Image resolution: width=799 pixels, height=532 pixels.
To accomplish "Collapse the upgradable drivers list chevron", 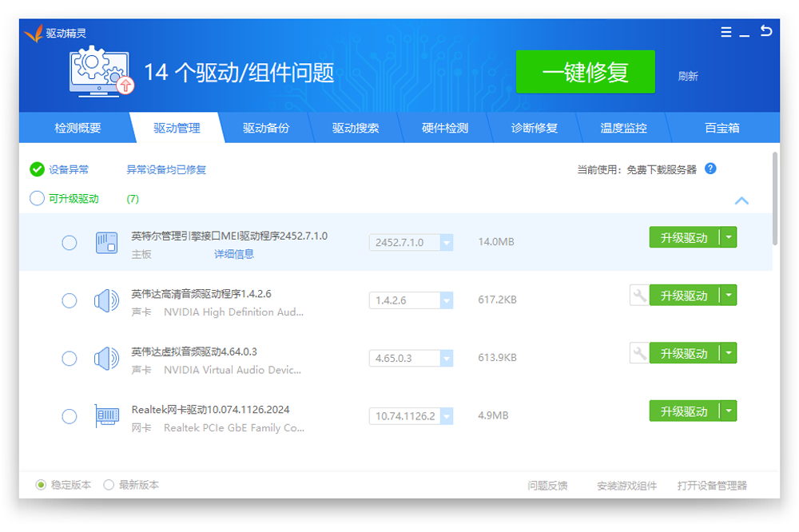I will (741, 200).
